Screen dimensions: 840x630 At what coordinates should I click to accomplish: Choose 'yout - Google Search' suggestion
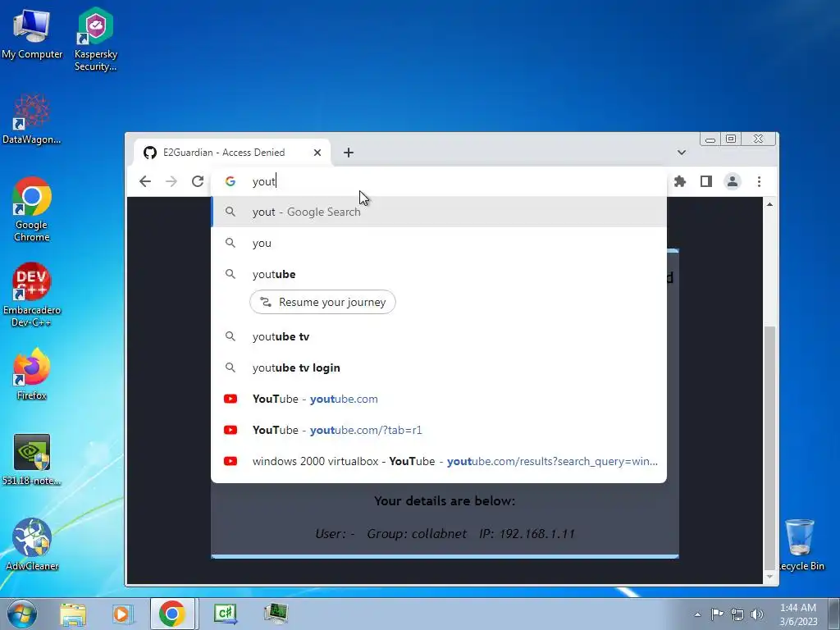tap(439, 212)
